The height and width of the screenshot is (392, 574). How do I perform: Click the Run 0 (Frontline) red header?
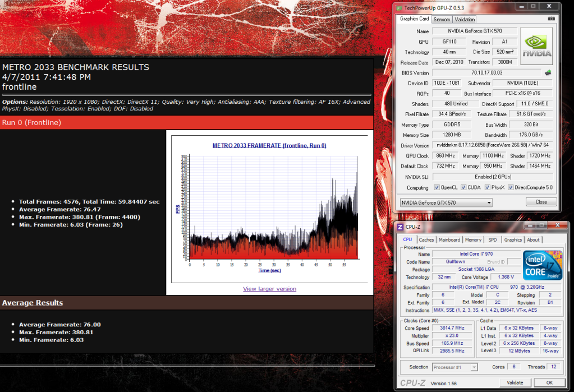(186, 123)
